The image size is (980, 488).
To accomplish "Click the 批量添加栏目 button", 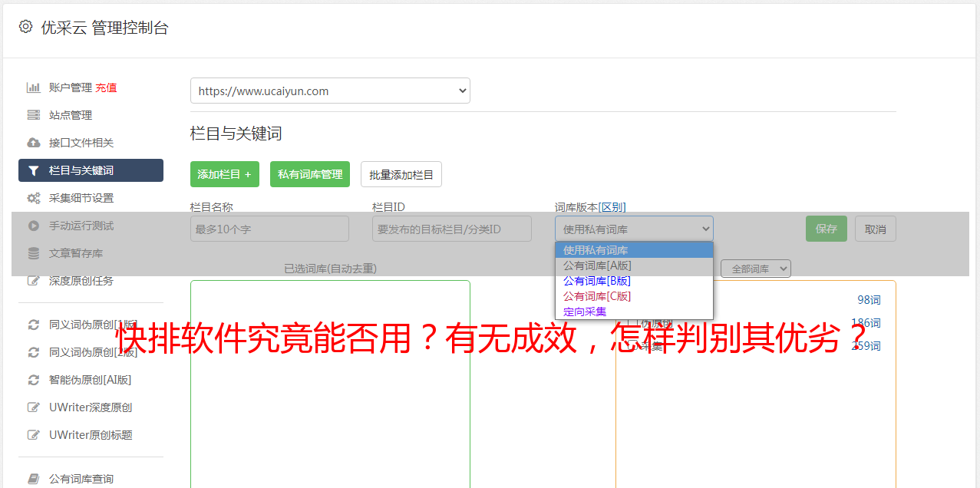I will coord(401,174).
